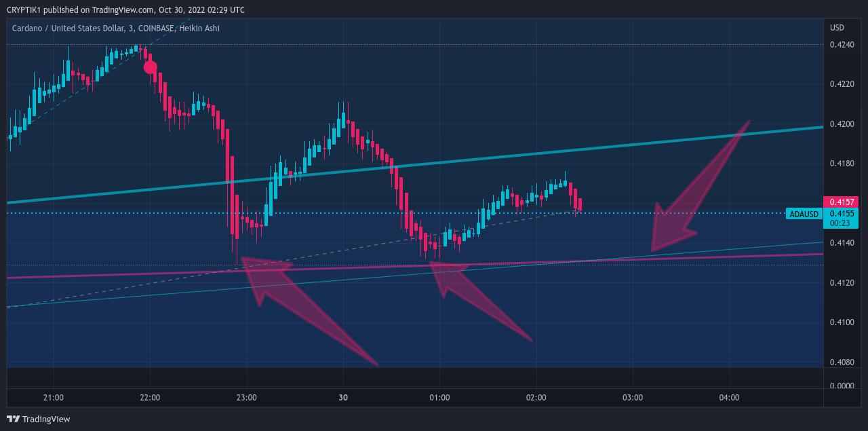Click the 22:00 time axis label
Screen dimensions: 868x431
[149, 398]
